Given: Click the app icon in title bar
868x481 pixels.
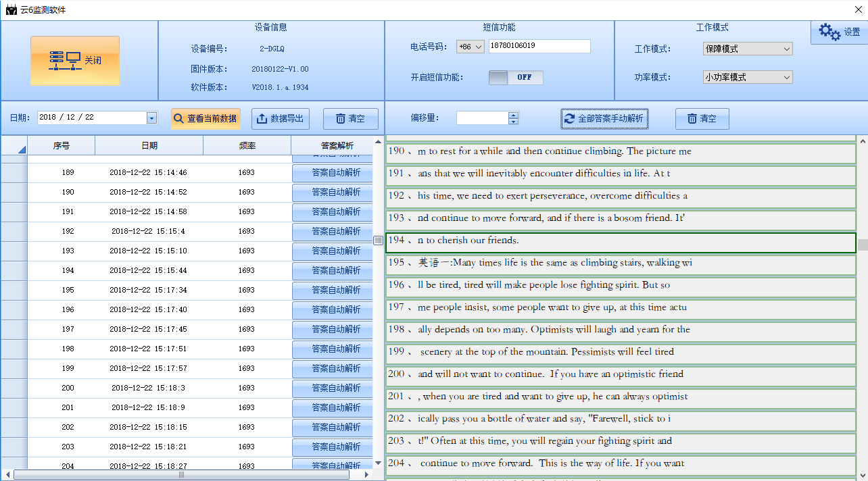Looking at the screenshot, I should click(x=11, y=9).
